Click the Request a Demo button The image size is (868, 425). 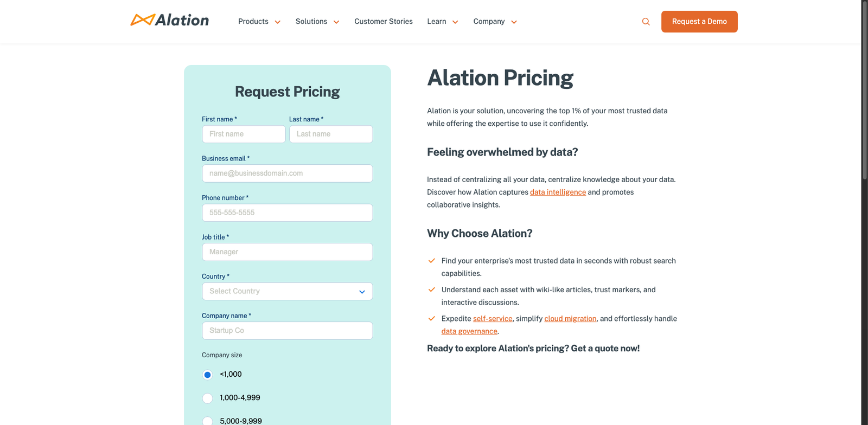click(x=699, y=22)
